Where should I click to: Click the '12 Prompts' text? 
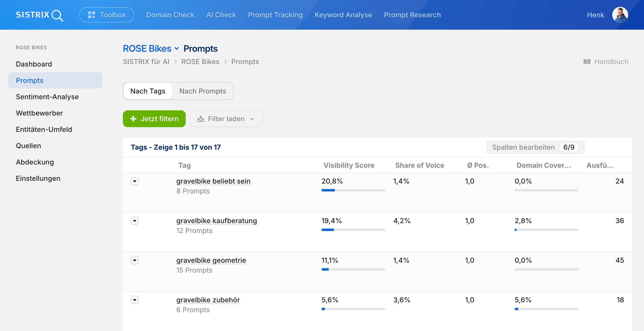point(194,231)
